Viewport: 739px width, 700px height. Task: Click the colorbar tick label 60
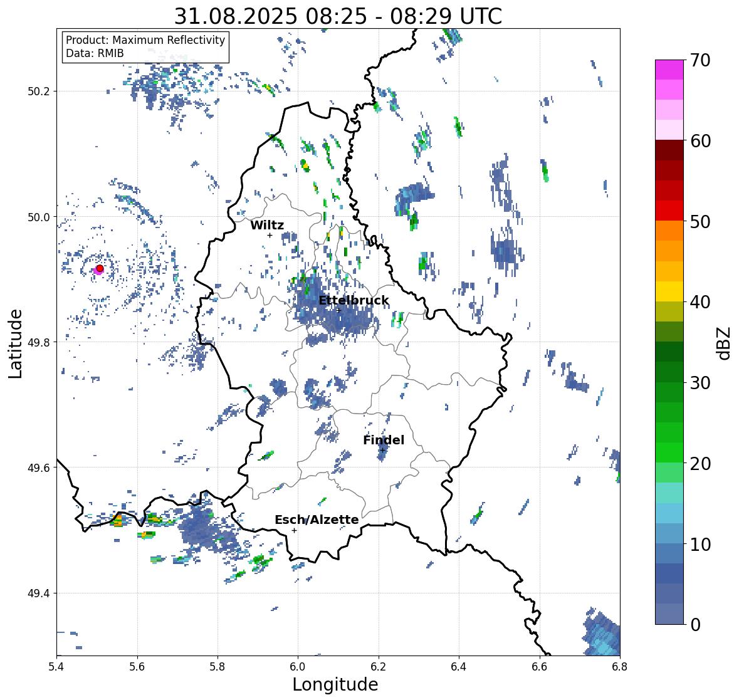click(x=700, y=141)
